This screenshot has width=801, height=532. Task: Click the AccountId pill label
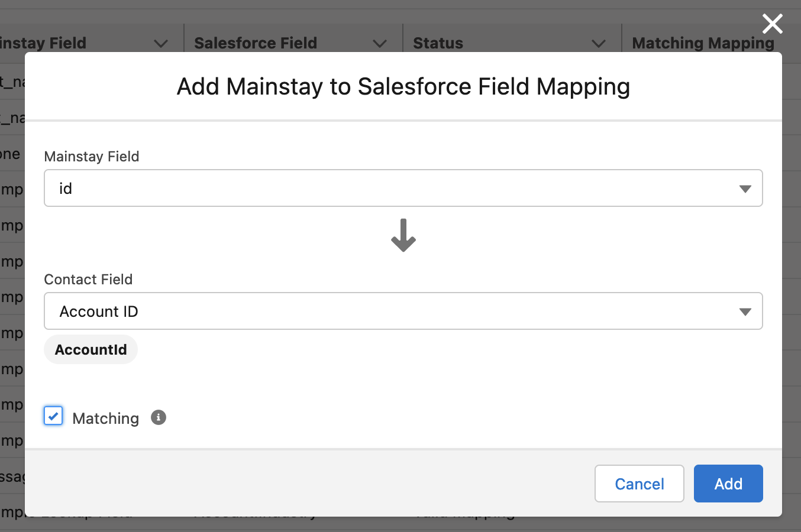[91, 349]
